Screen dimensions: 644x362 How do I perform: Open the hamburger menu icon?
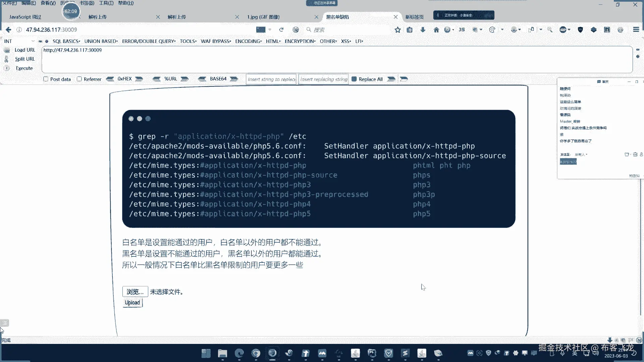click(636, 29)
